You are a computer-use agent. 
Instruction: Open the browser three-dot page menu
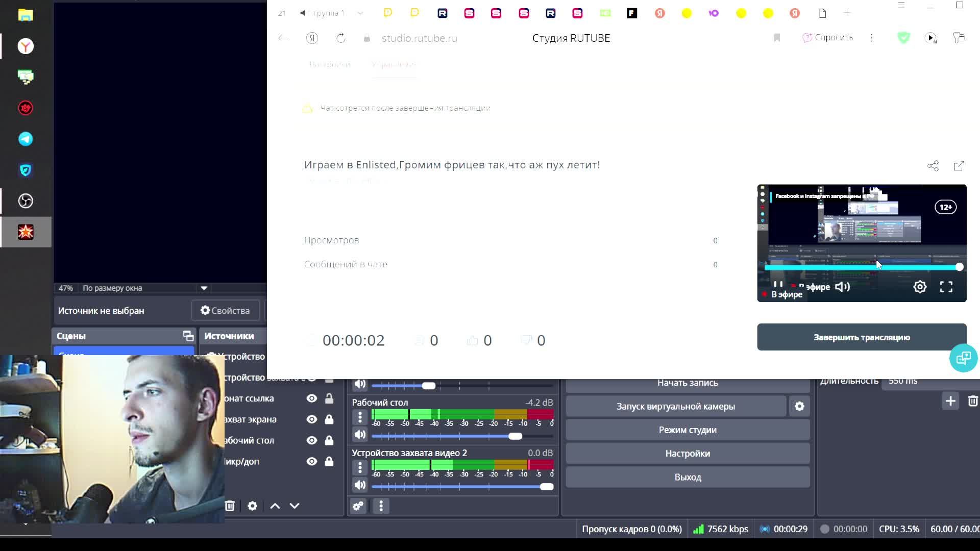click(x=871, y=38)
